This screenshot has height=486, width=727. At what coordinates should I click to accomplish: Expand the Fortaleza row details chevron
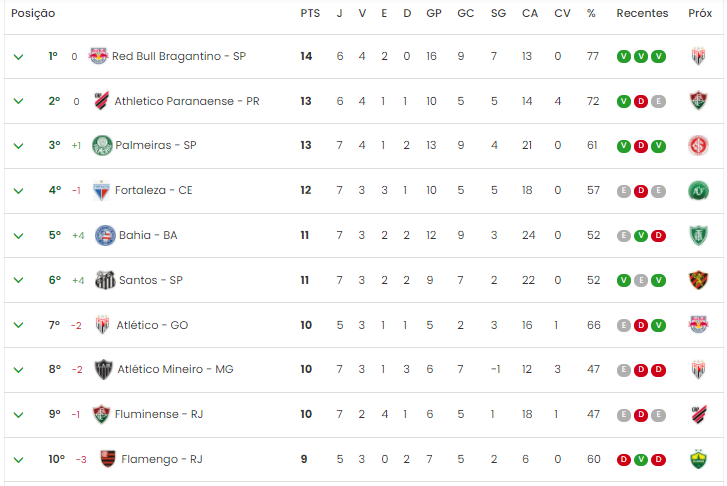[x=19, y=191]
